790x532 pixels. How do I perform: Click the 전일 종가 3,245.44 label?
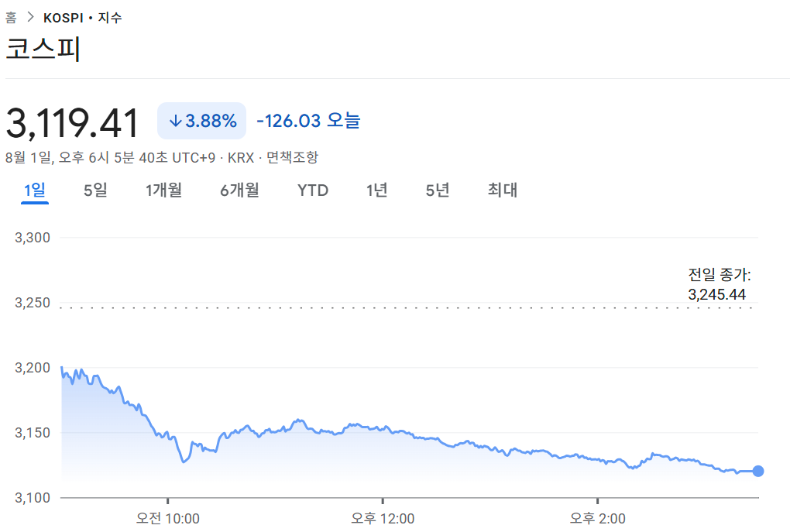(x=716, y=284)
